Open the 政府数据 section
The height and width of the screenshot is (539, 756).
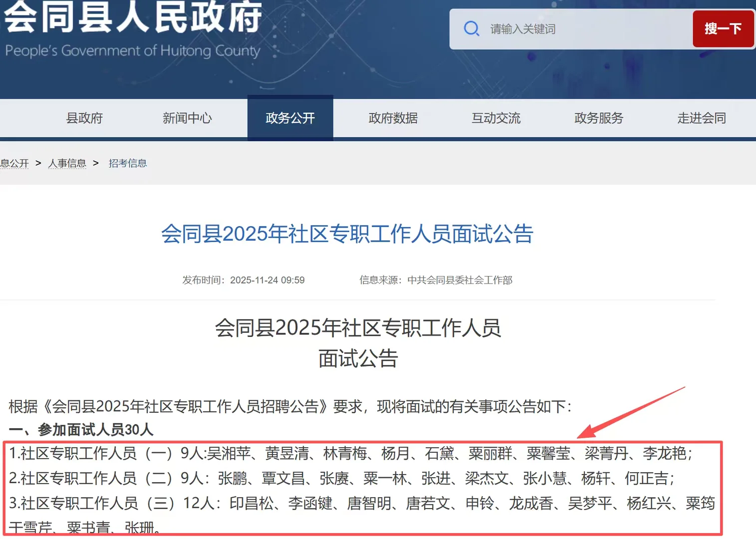point(393,118)
